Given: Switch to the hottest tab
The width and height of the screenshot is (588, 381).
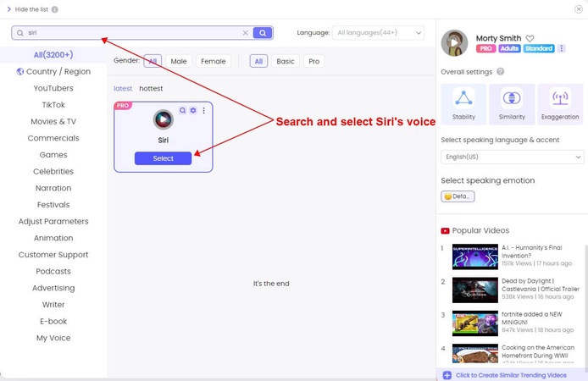Looking at the screenshot, I should coord(151,88).
